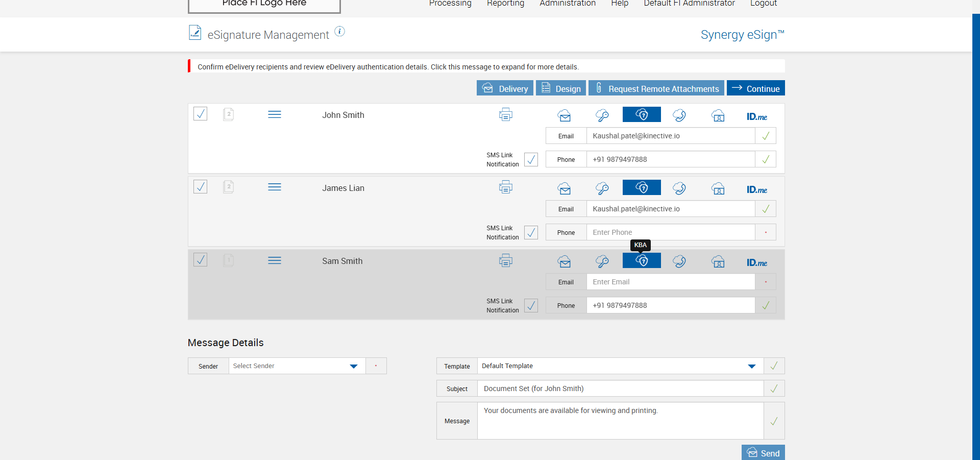The image size is (980, 460).
Task: Open the Help menu
Action: pos(620,4)
